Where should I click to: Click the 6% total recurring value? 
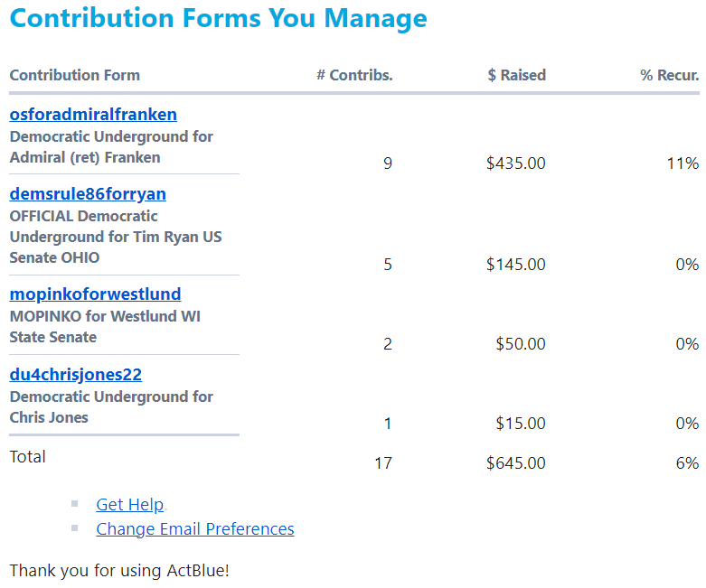click(687, 462)
